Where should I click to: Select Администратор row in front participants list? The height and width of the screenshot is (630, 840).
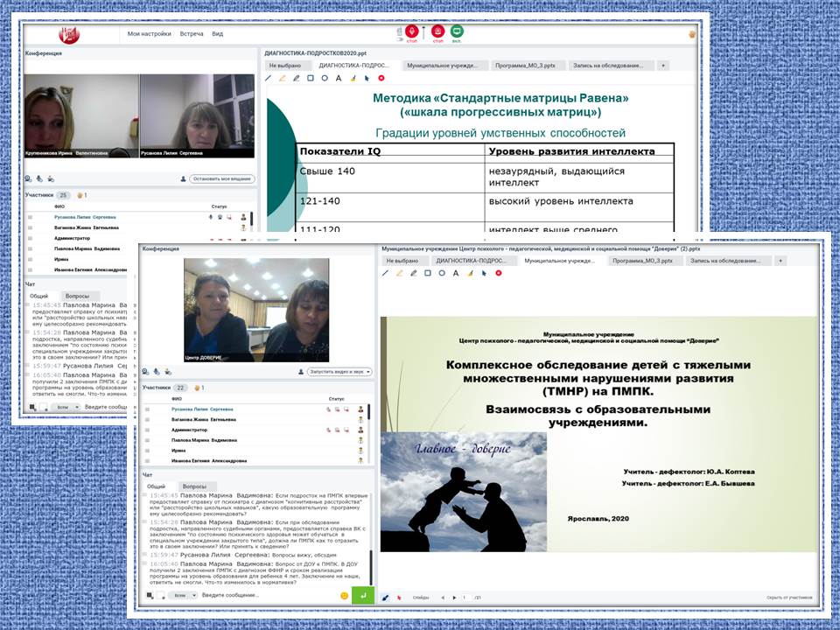click(x=255, y=430)
